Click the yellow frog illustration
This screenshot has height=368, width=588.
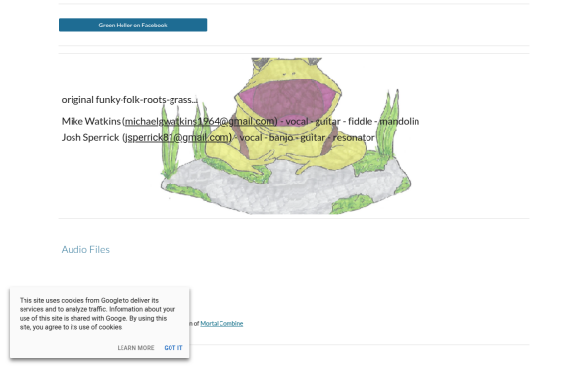tap(286, 136)
